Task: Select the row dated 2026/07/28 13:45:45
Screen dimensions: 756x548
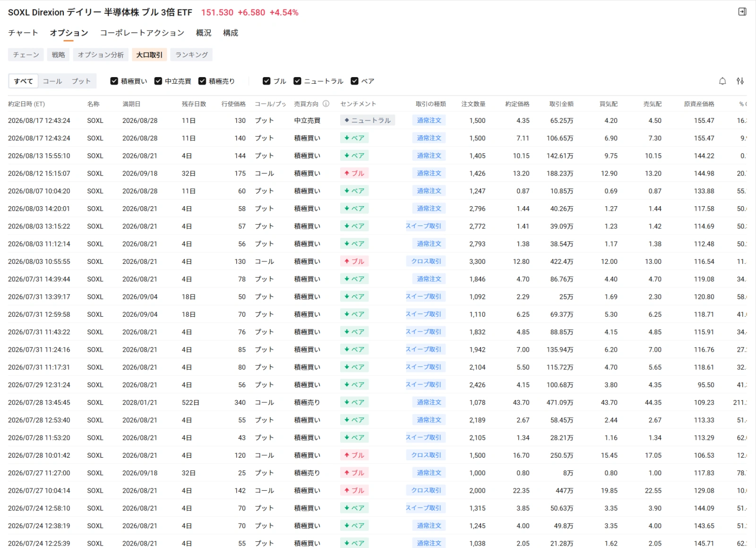Action: click(377, 402)
